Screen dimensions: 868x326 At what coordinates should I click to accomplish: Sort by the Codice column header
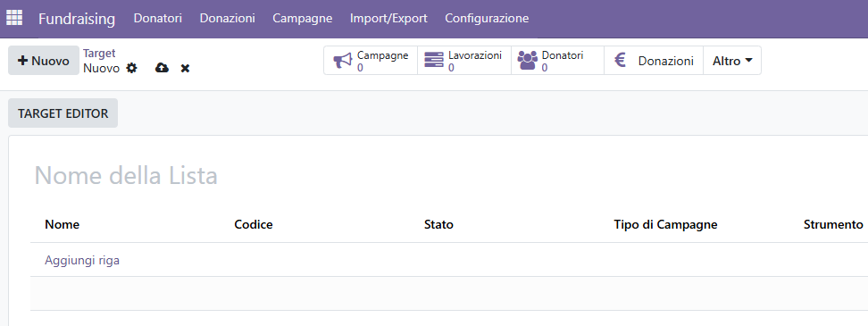coord(254,224)
